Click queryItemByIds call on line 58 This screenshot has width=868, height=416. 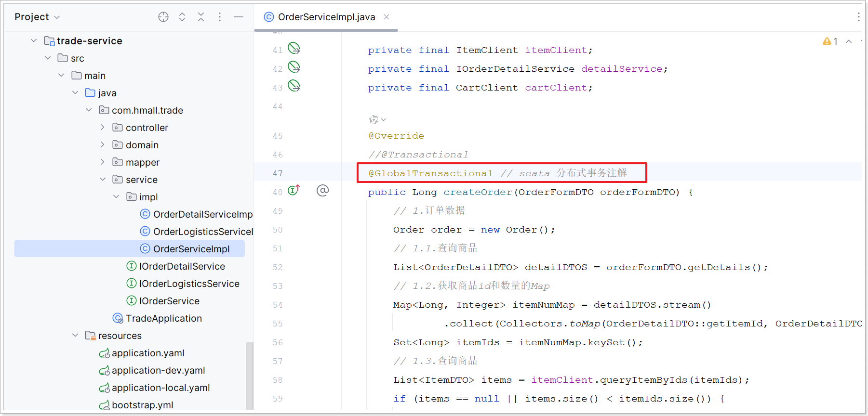click(x=644, y=380)
